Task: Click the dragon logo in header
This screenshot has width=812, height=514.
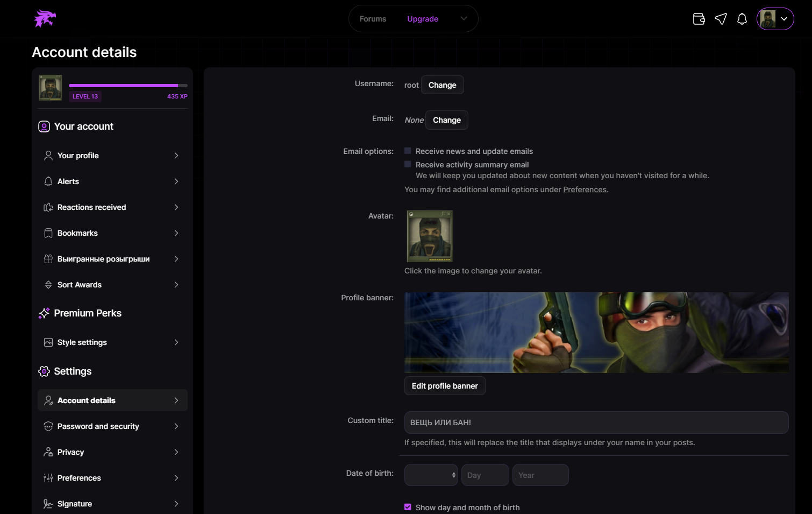Action: 45,19
